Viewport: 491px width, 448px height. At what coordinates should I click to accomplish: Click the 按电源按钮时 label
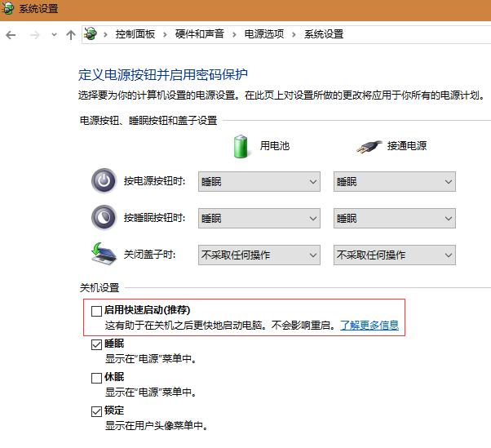click(x=154, y=181)
